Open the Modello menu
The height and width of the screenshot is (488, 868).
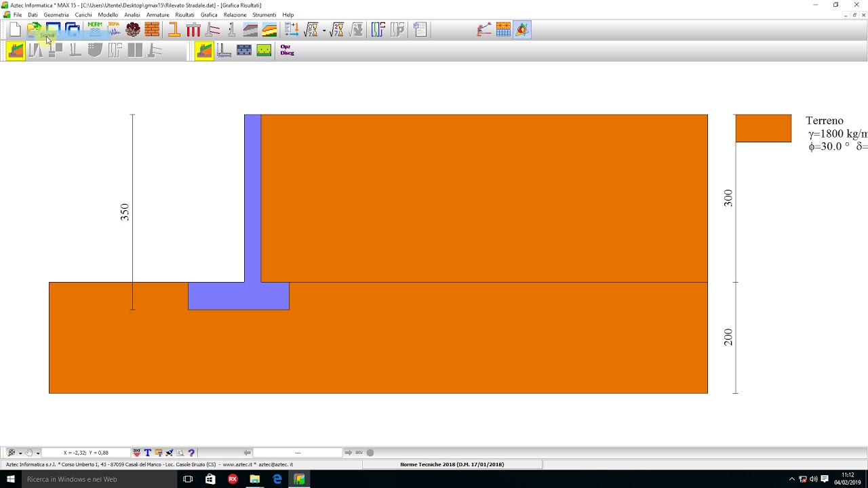(108, 15)
